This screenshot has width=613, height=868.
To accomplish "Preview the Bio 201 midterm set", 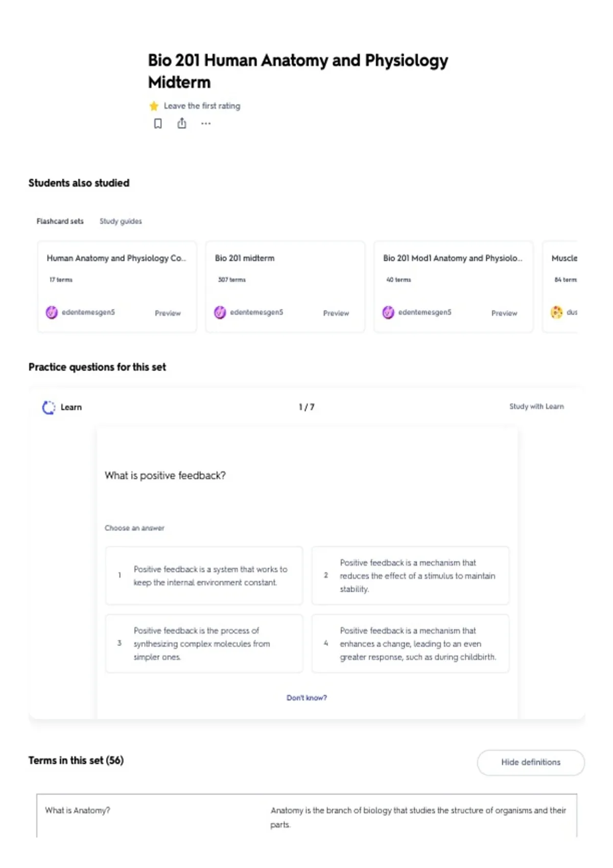I will coord(336,313).
